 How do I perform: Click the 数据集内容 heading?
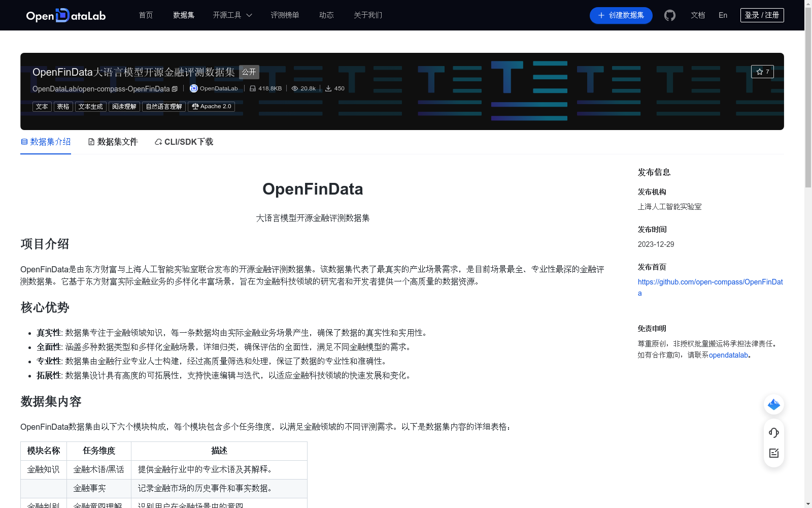tap(51, 402)
